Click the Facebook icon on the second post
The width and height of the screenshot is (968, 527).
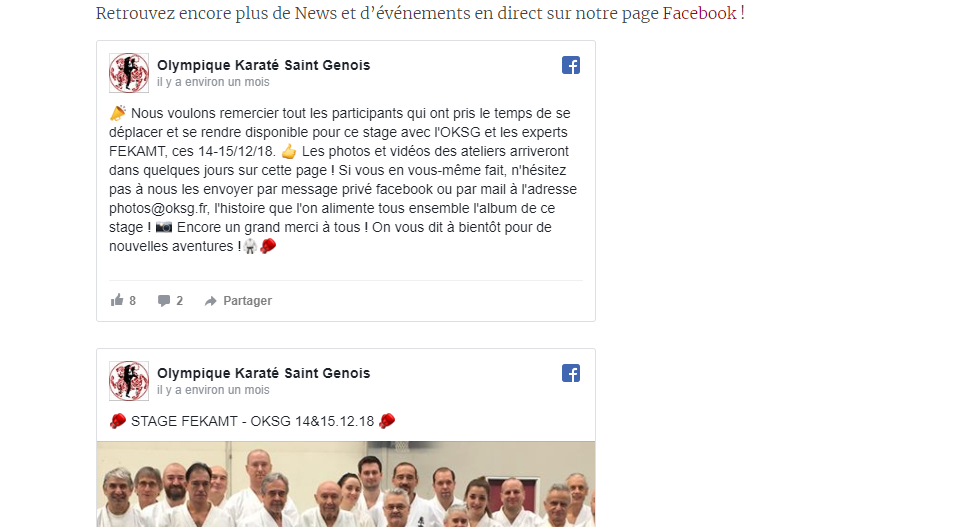(571, 373)
